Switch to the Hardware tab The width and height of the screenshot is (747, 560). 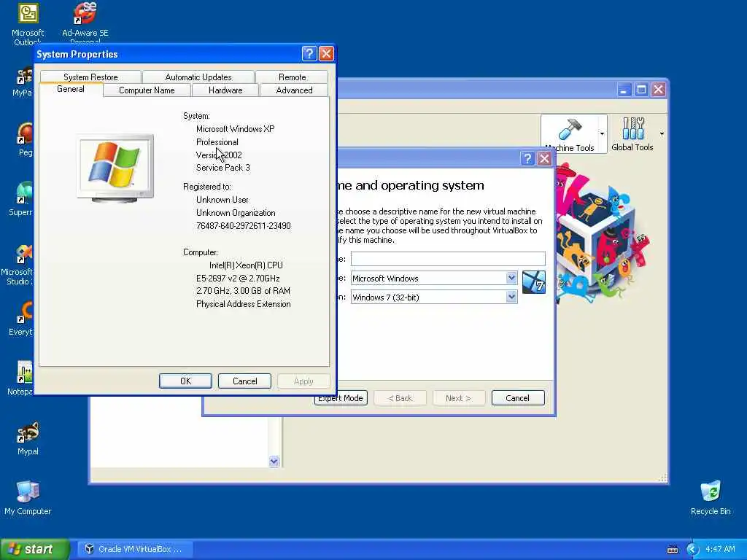(225, 90)
